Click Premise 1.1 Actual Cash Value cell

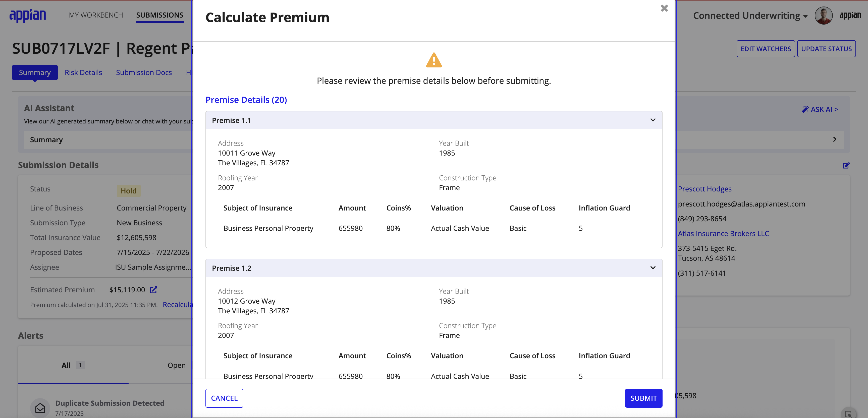tap(460, 228)
